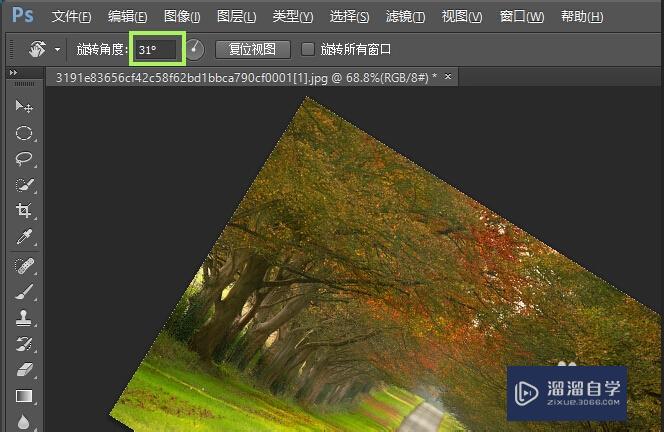This screenshot has width=664, height=432.
Task: Open the 图像(I) menu
Action: tap(182, 17)
